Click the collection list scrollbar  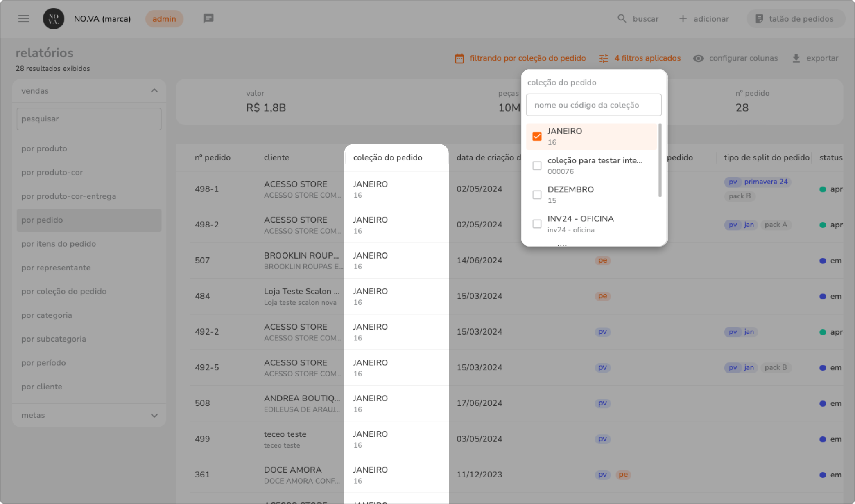[x=660, y=160]
